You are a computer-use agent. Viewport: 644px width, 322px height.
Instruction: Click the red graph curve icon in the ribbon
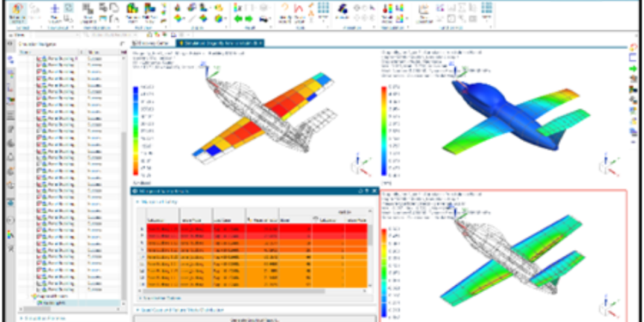(298, 8)
